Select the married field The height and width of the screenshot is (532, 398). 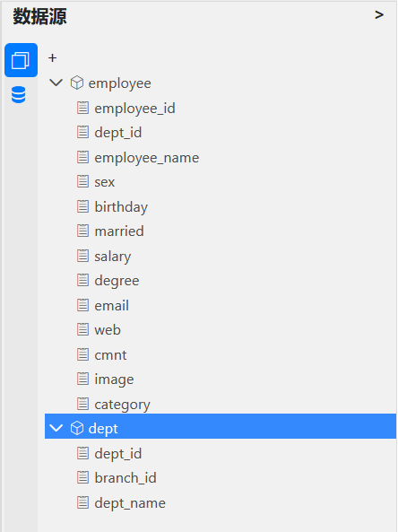coord(119,231)
